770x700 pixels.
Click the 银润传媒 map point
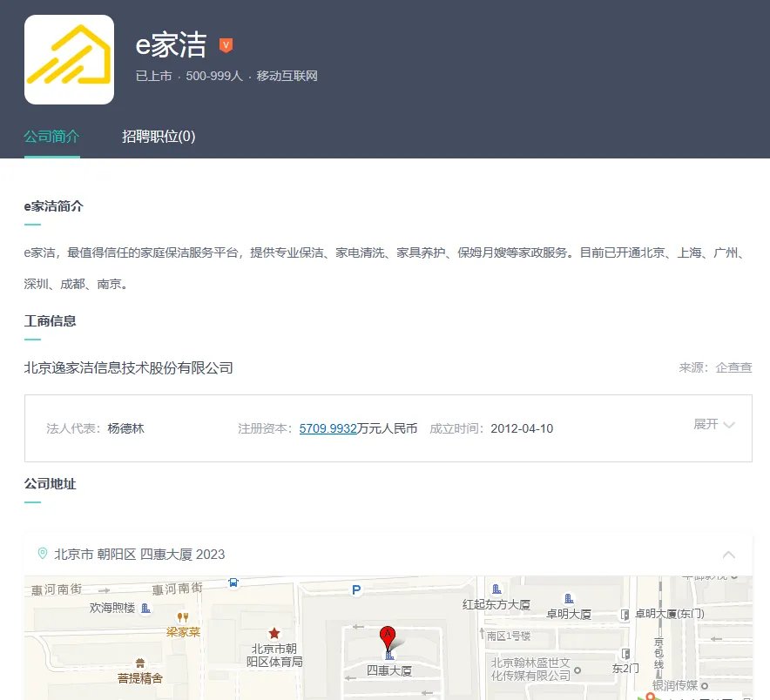705,686
